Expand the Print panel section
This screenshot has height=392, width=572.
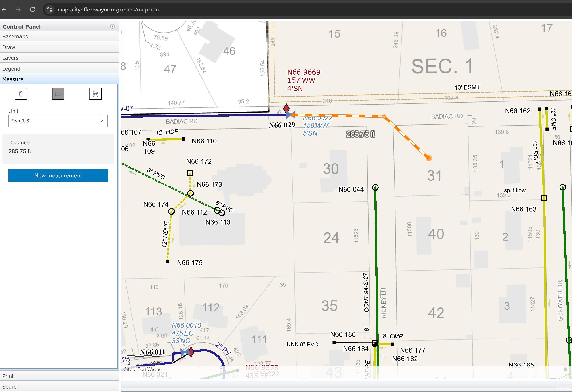tap(59, 376)
